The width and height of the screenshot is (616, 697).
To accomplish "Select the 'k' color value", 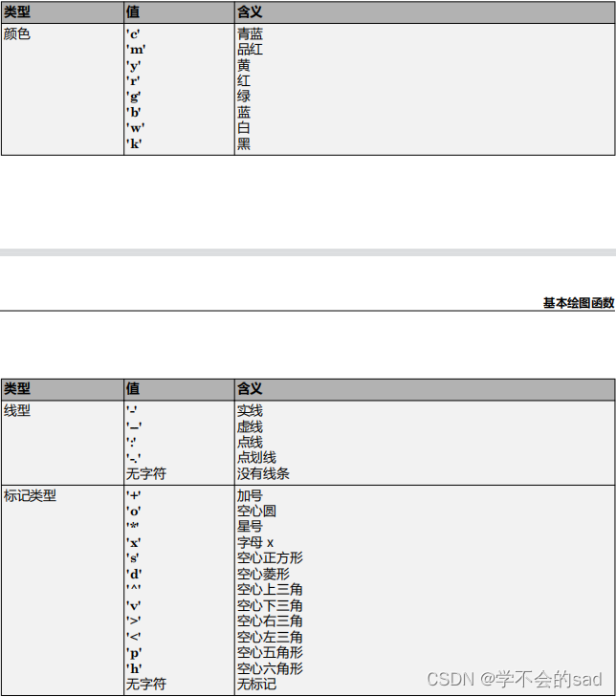I will [x=133, y=143].
